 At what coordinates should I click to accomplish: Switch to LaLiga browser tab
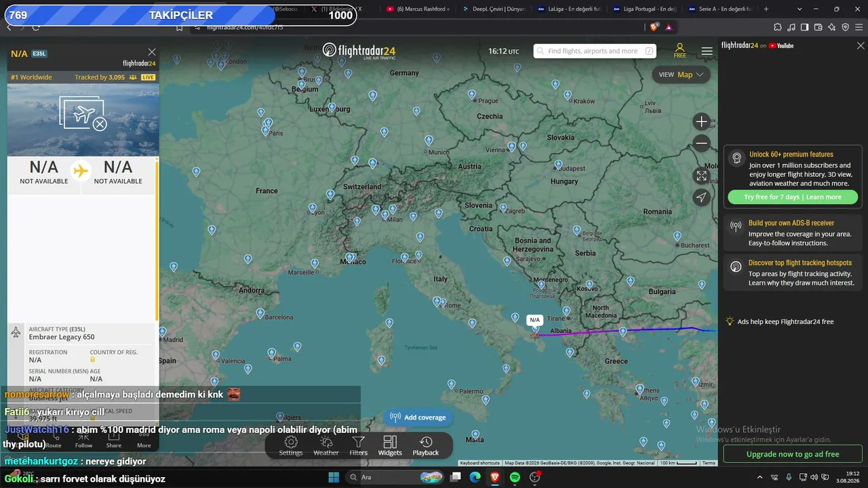[x=570, y=9]
